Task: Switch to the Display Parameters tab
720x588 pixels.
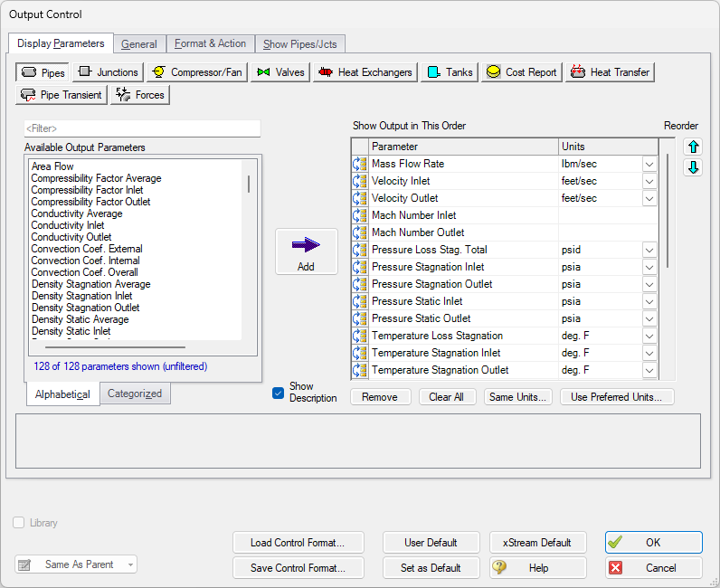Action: click(61, 43)
